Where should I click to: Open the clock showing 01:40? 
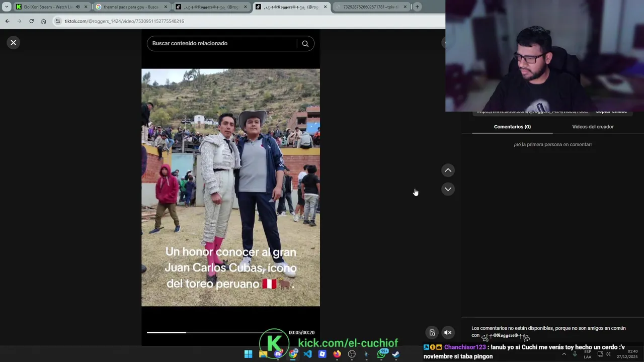[x=627, y=354]
